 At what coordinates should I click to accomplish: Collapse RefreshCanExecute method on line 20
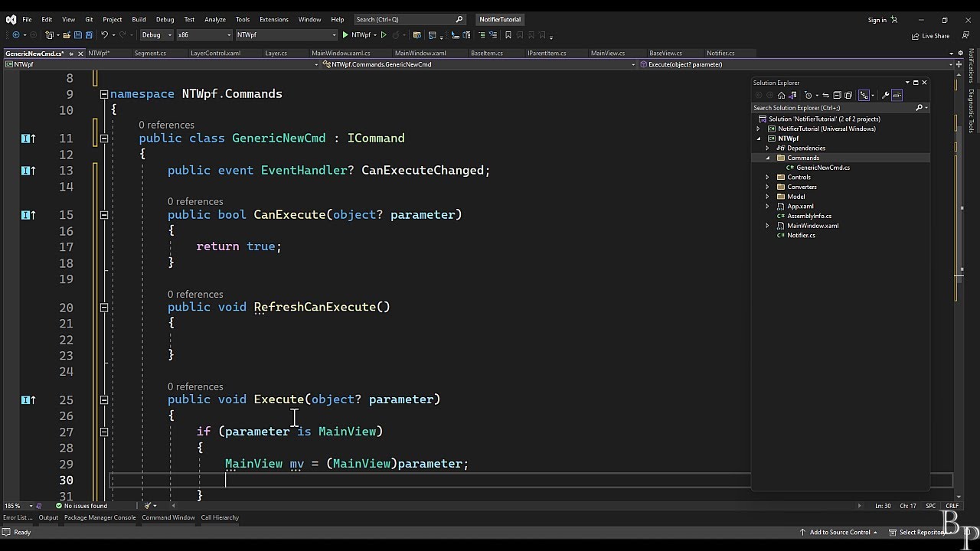pos(104,307)
